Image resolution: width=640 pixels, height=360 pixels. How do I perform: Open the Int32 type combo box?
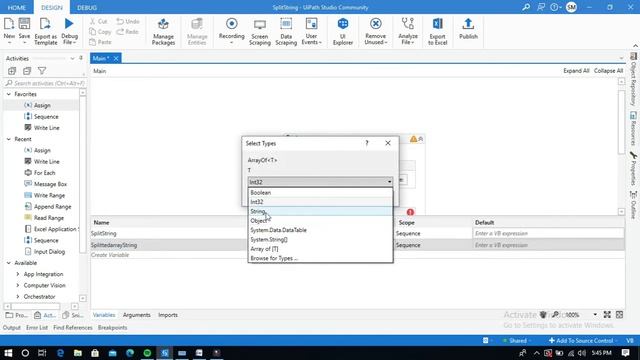(x=320, y=182)
